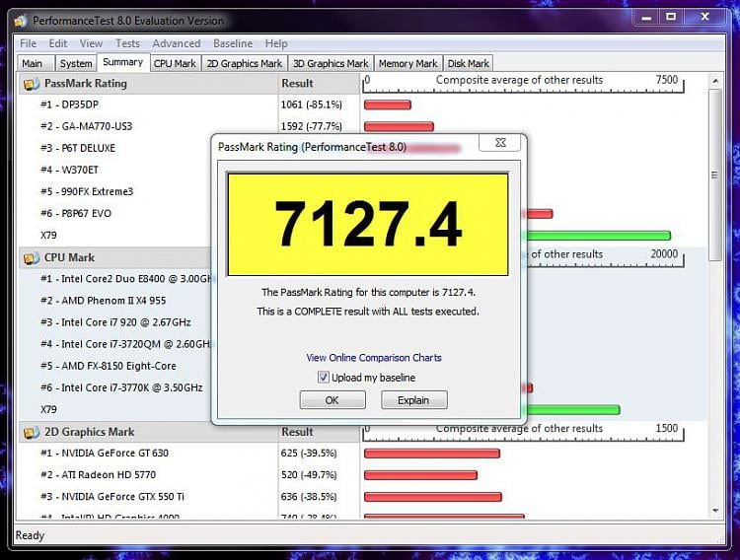The width and height of the screenshot is (740, 560).
Task: Switch to the CPU Mark tab
Action: [175, 63]
